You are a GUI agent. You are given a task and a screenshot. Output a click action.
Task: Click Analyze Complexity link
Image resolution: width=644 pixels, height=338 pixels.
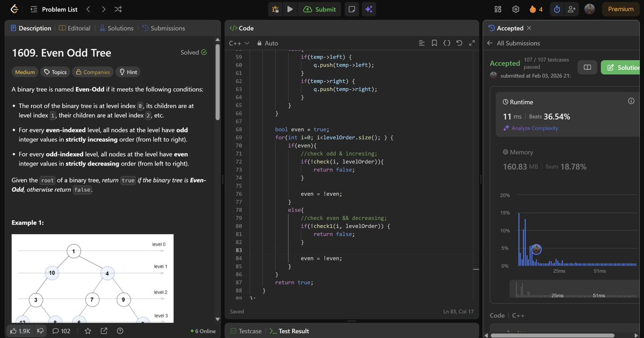[x=531, y=128]
